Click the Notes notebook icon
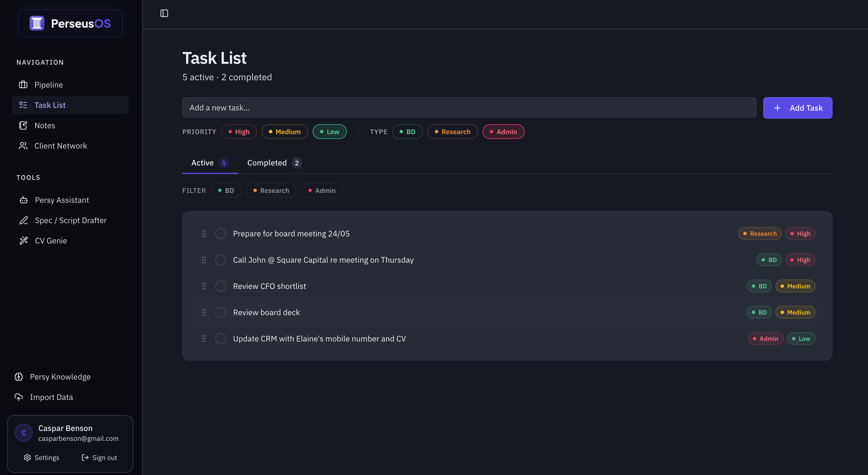Screen dimensions: 868x475 (x=23, y=125)
